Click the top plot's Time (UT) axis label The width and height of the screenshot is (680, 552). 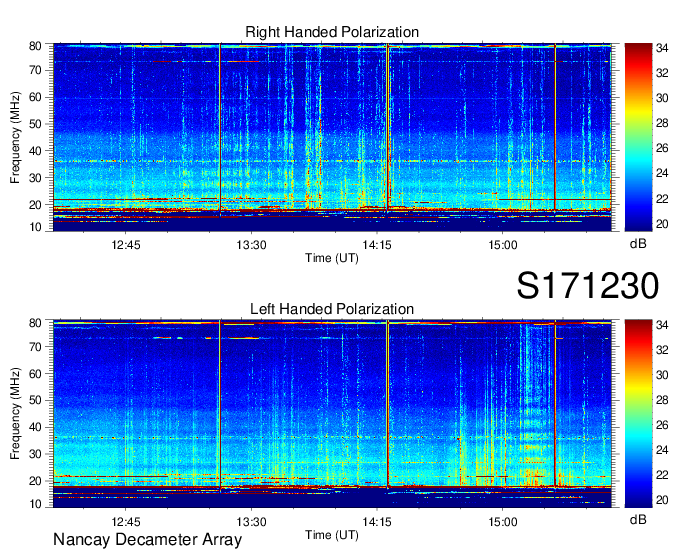(x=332, y=258)
